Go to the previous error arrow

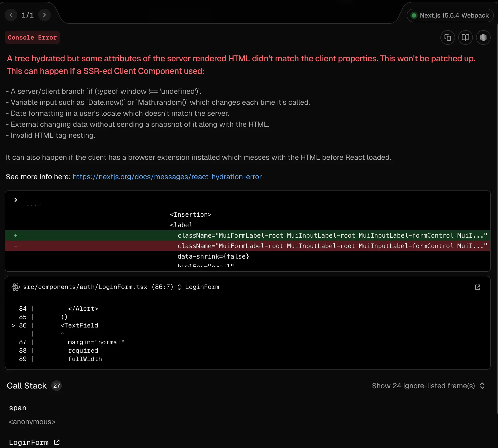pyautogui.click(x=11, y=15)
